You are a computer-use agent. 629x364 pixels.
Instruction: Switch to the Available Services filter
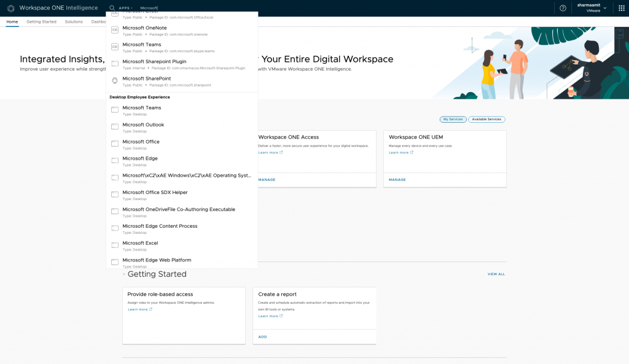[x=486, y=119]
